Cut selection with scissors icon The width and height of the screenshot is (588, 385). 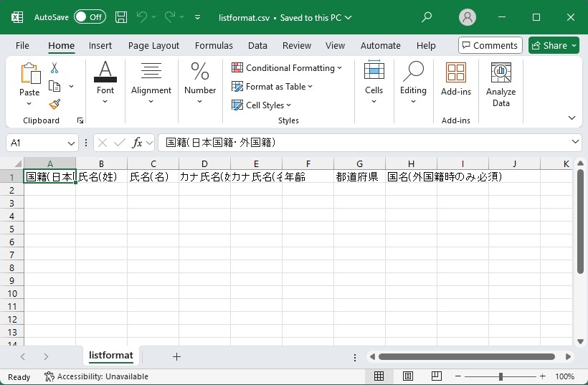pyautogui.click(x=54, y=68)
